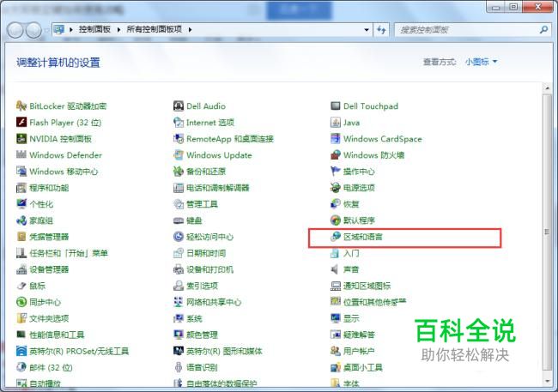Select 所有控制面板项 in the address breadcrumb
This screenshot has width=558, height=392.
(x=154, y=29)
